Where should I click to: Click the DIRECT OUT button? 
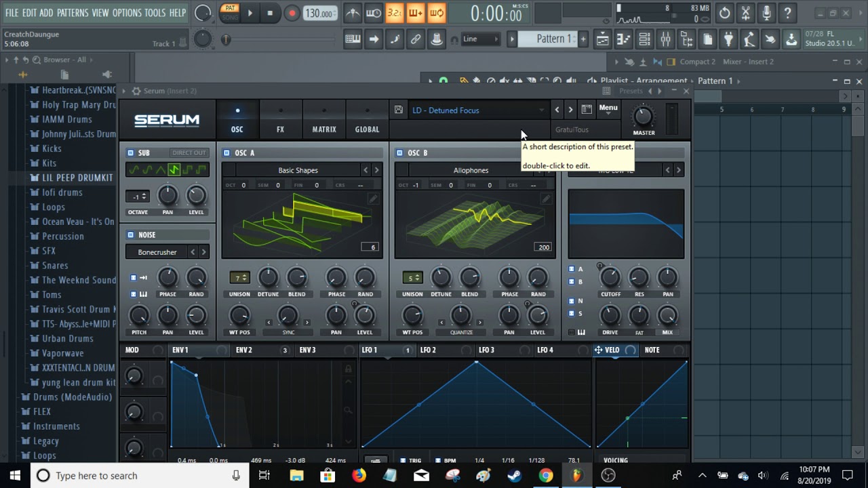[x=189, y=153]
